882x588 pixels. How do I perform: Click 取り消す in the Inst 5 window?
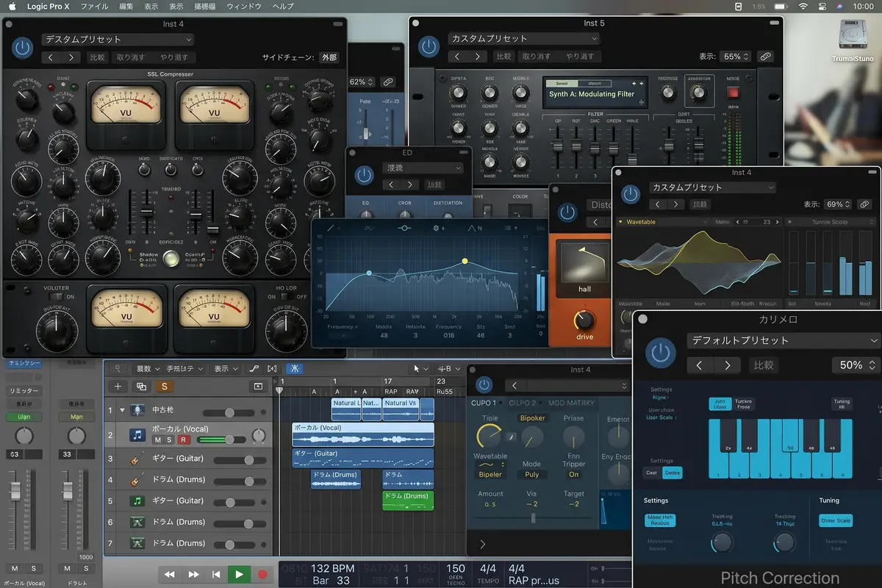click(x=537, y=57)
